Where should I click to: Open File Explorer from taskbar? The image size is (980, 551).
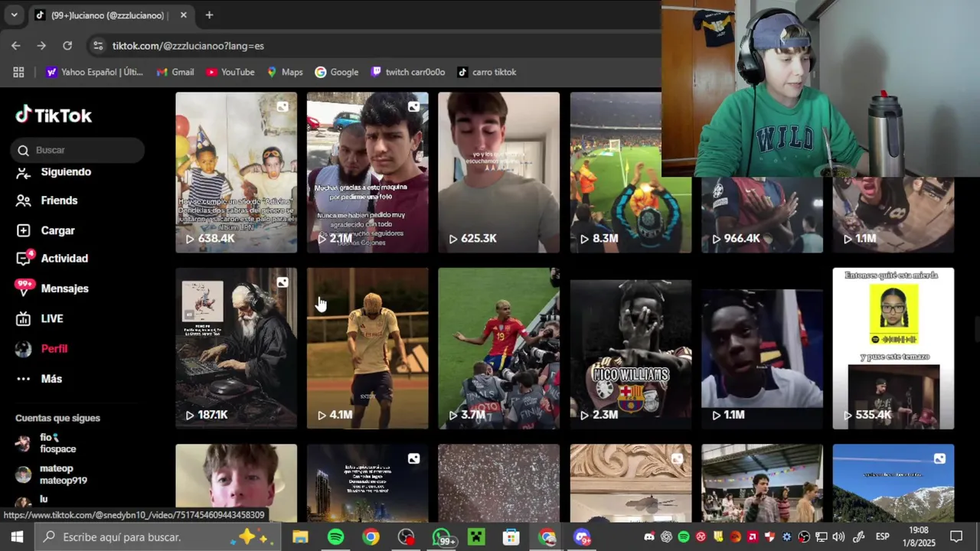coord(300,537)
